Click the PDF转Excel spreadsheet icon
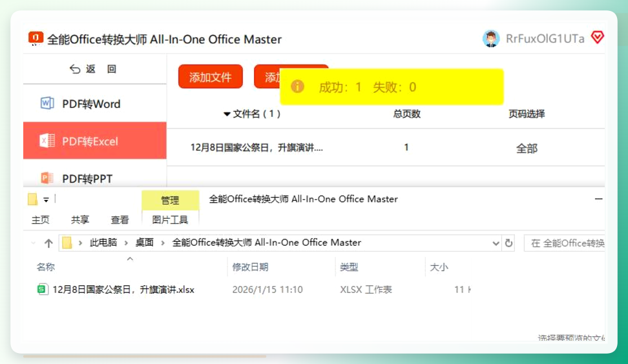Image resolution: width=628 pixels, height=364 pixels. (47, 141)
